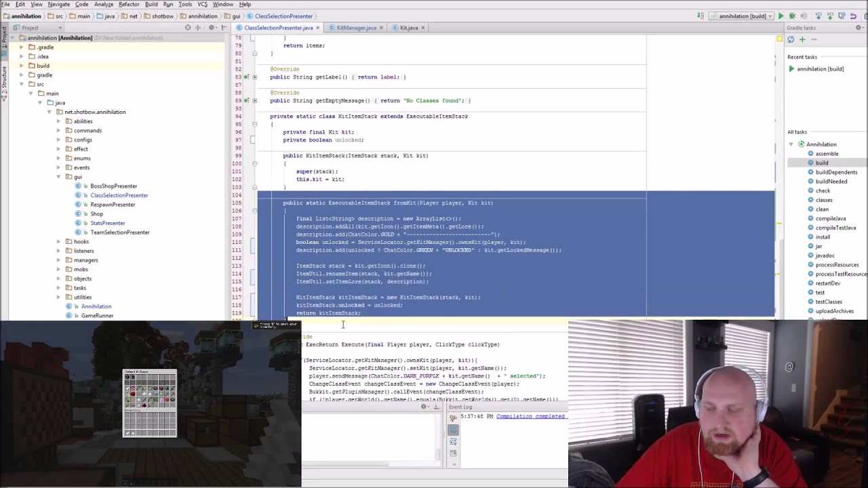Click override gutter icon on line 83

[247, 77]
